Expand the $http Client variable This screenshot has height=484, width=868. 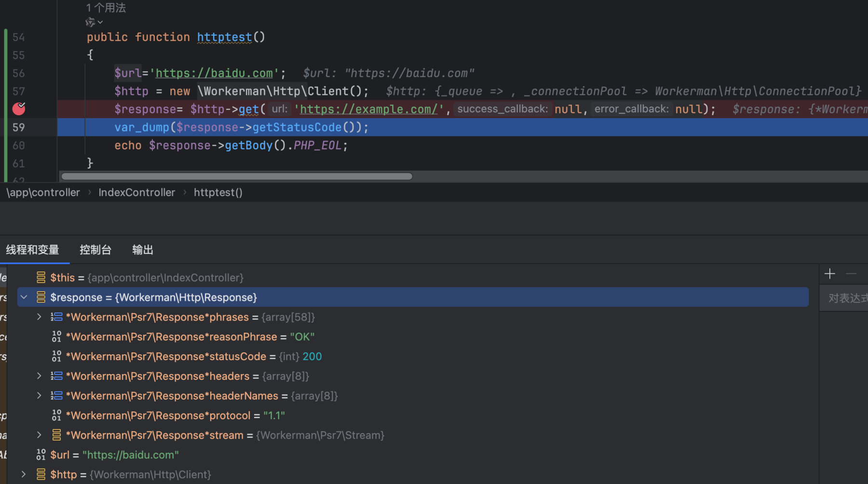click(24, 474)
